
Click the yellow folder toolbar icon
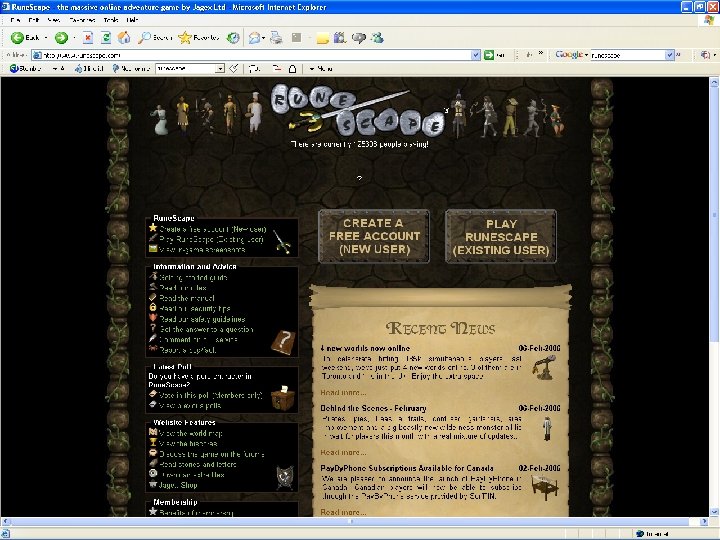[x=322, y=38]
